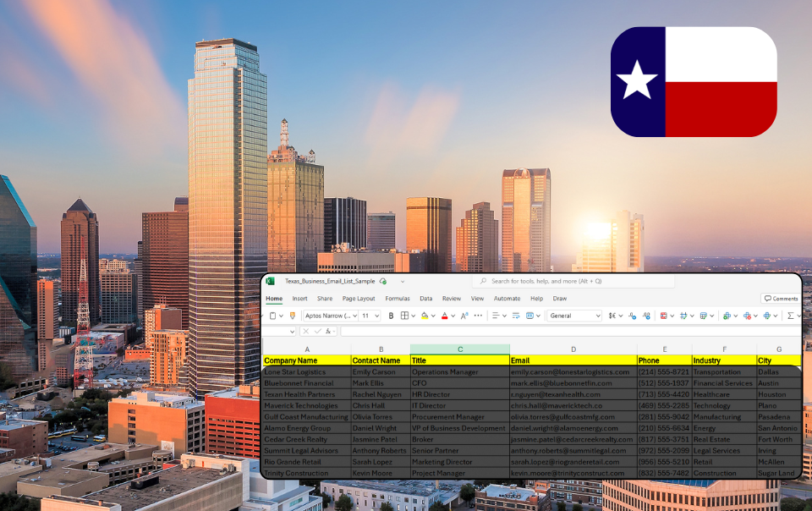This screenshot has height=511, width=812.
Task: Click the Merge cells icon
Action: coord(529,316)
